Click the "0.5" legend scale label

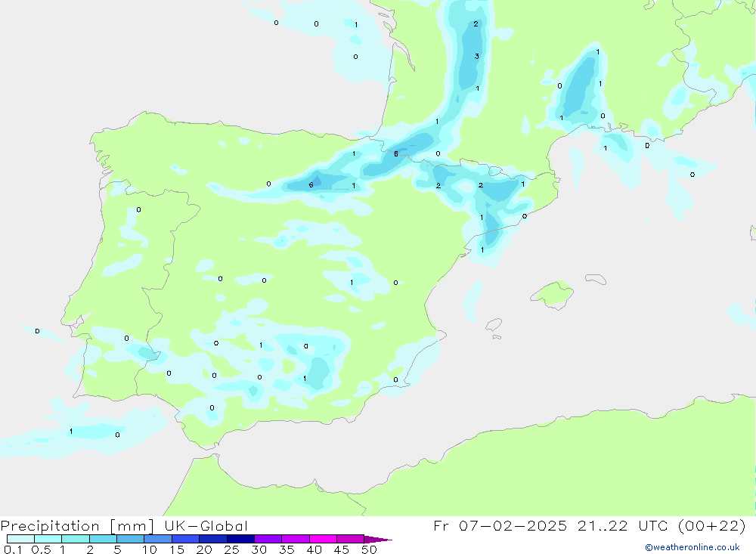[41, 549]
